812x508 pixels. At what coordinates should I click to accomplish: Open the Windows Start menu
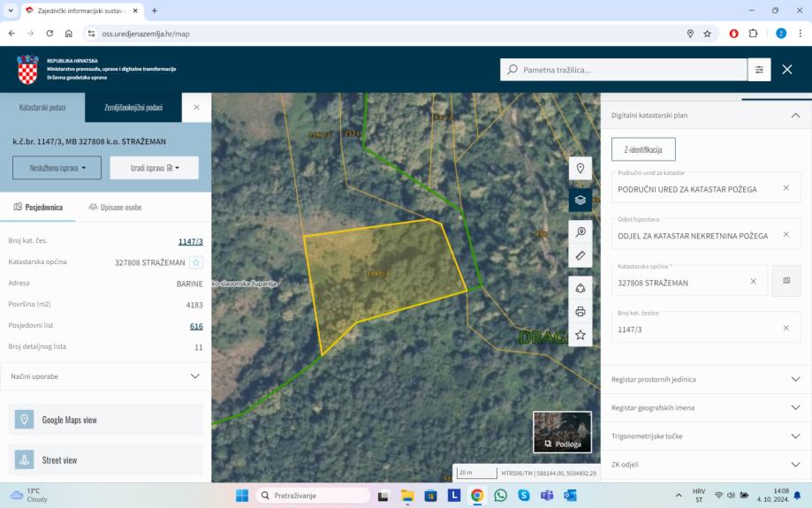coord(242,496)
